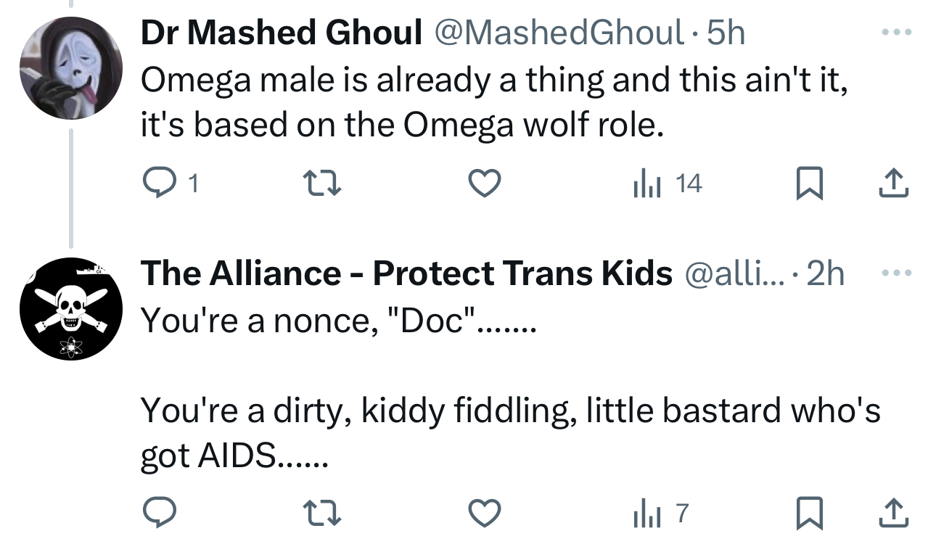Open The Alliance's skull avatar
The height and width of the screenshot is (560, 936).
click(x=70, y=309)
